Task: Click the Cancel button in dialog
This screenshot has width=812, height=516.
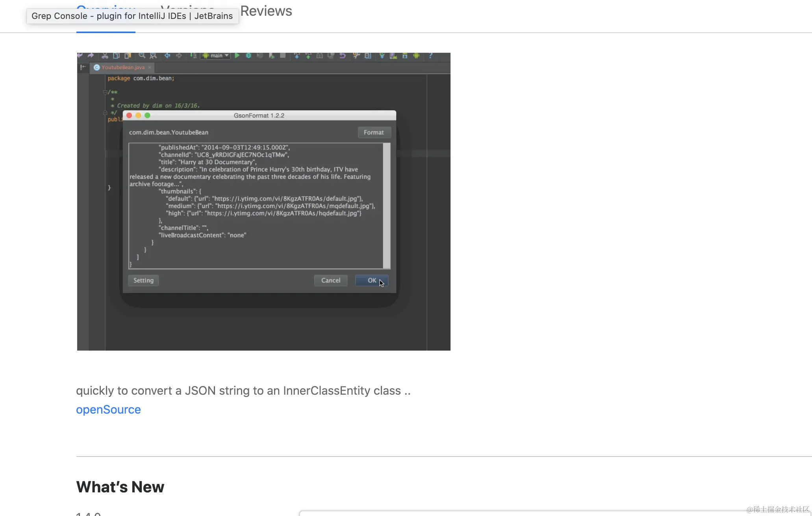Action: [x=330, y=280]
